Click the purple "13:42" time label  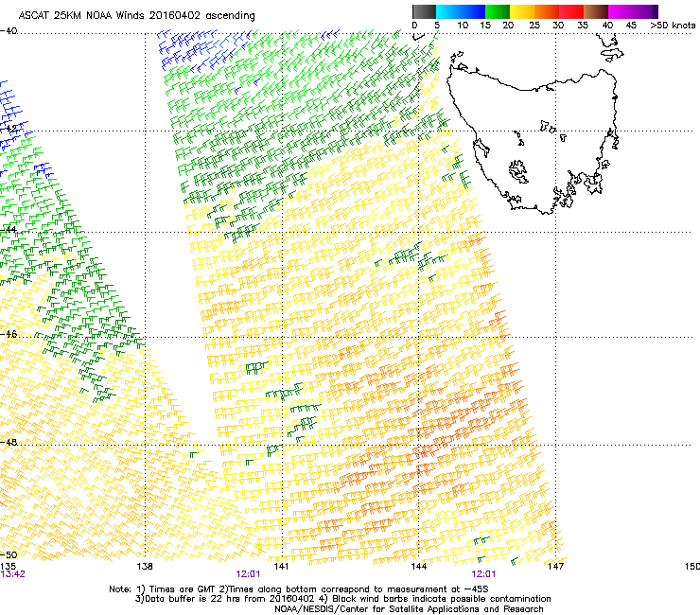pos(12,574)
